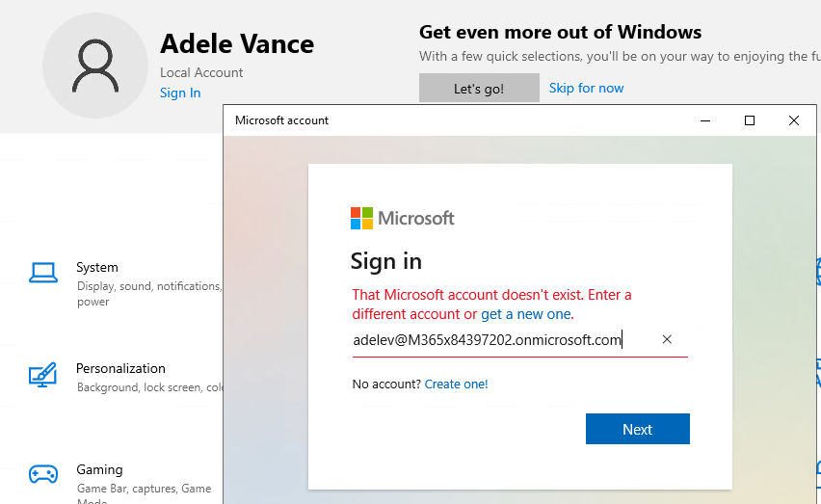Open the Gaming controller icon

(43, 474)
